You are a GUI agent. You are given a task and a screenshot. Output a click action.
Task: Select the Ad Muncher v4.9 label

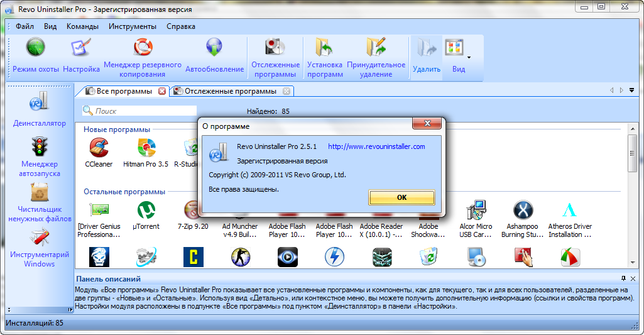240,230
